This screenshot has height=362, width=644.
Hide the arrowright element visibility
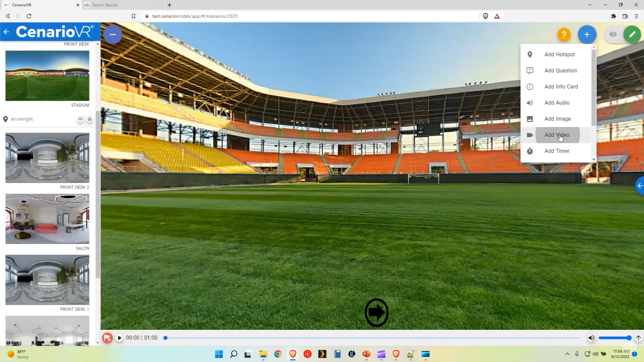[x=80, y=119]
